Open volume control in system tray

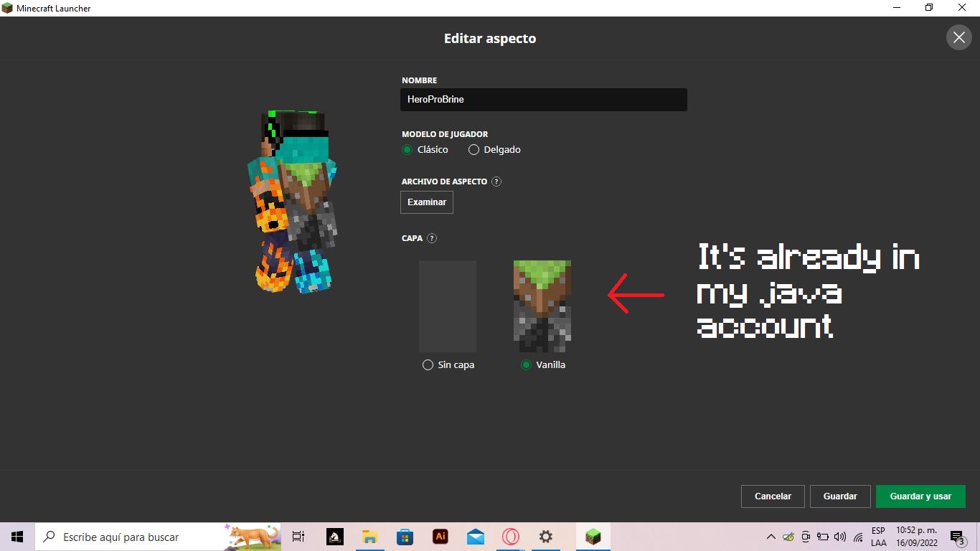(x=840, y=537)
